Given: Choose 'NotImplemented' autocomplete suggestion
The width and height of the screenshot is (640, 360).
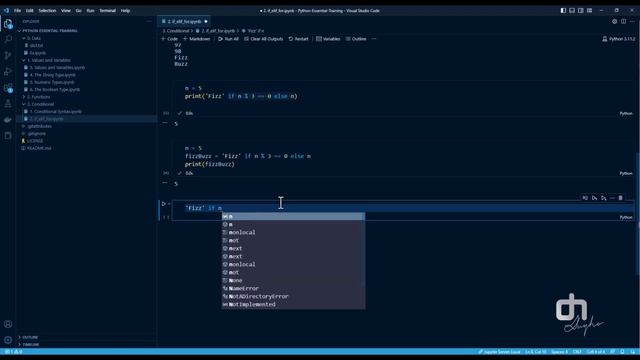Looking at the screenshot, I should [293, 304].
